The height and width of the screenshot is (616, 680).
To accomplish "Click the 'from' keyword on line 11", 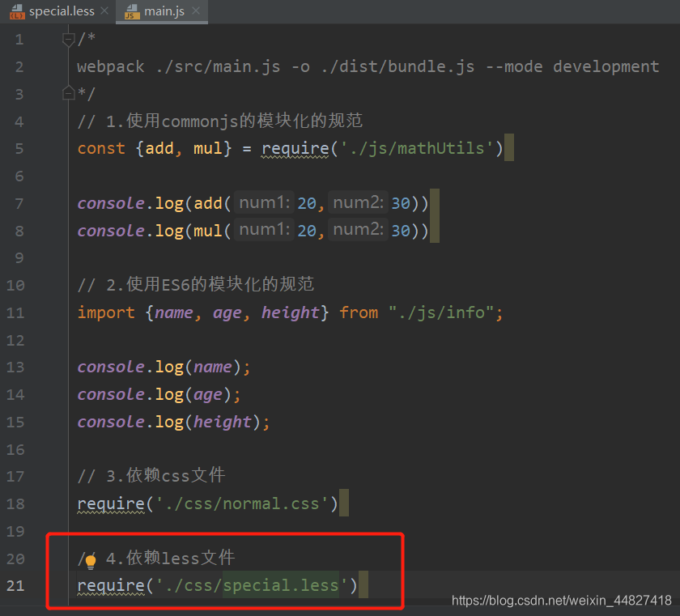I will pyautogui.click(x=359, y=312).
